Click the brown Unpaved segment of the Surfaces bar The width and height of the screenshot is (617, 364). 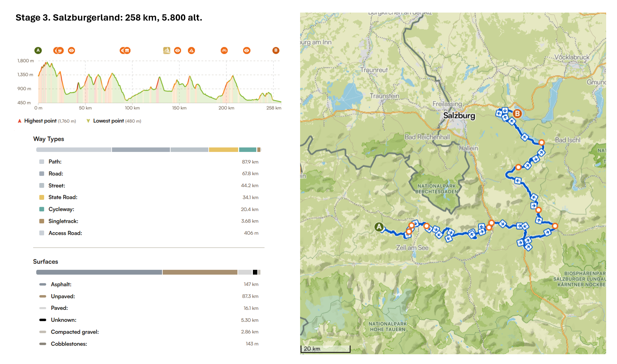200,272
